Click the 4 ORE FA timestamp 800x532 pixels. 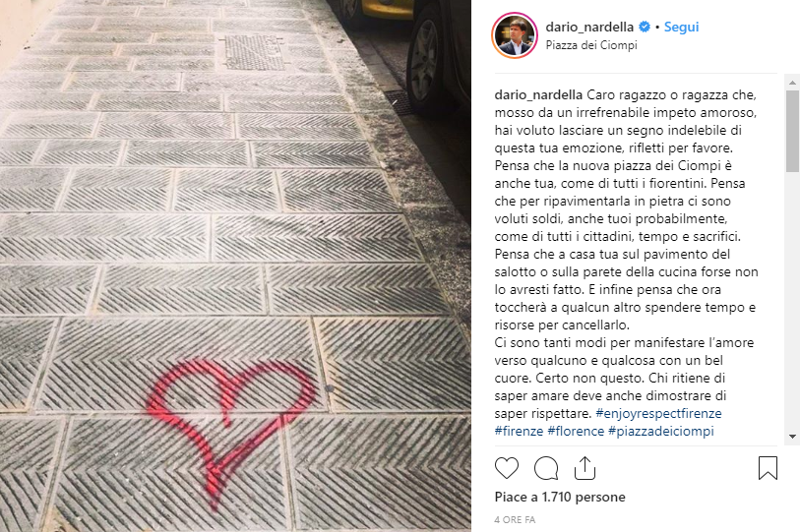pos(515,520)
